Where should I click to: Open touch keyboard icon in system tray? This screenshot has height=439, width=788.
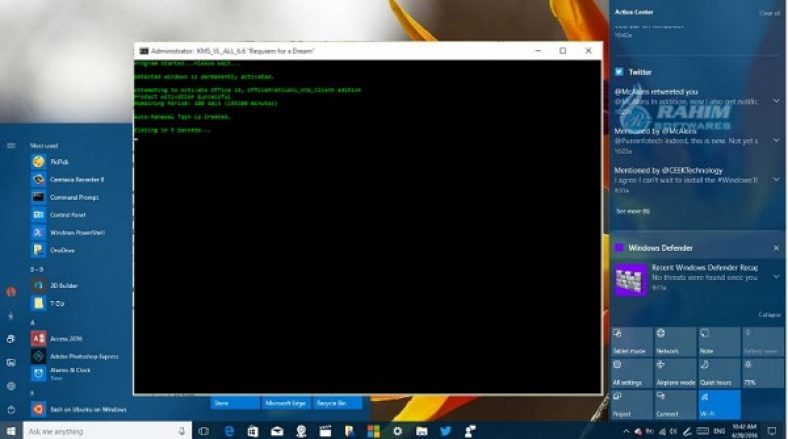(x=703, y=431)
